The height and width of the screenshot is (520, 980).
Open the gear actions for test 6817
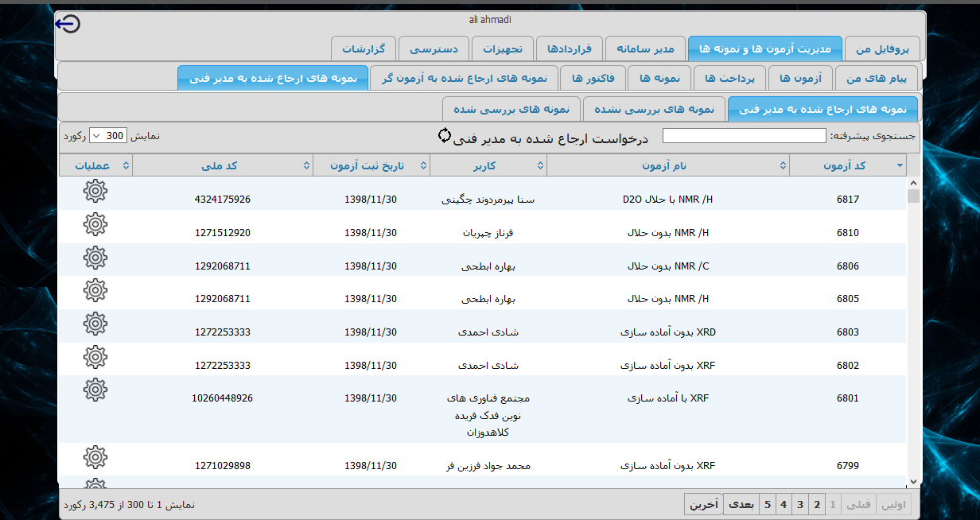[x=95, y=191]
